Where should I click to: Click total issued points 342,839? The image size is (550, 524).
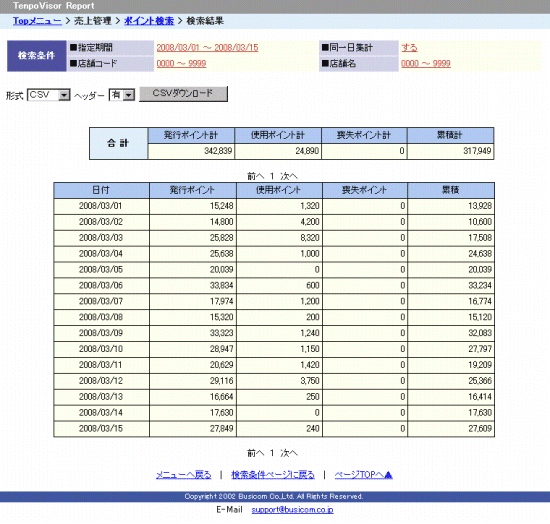pyautogui.click(x=191, y=151)
